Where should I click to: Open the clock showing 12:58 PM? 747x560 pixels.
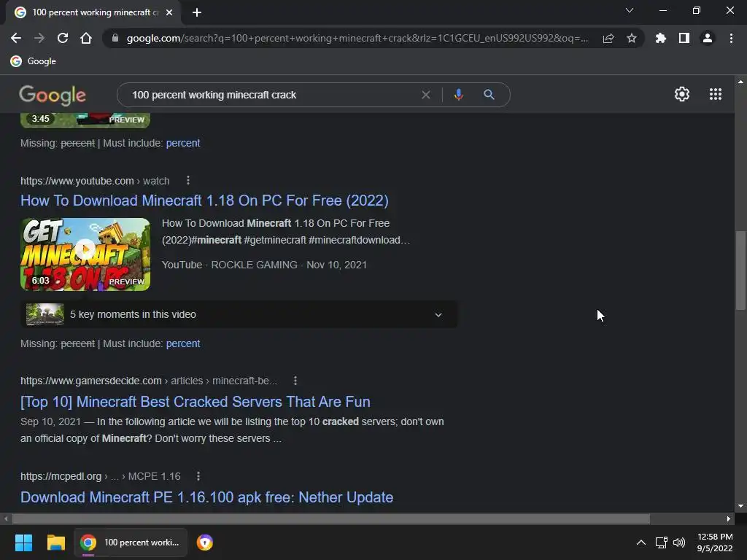click(715, 542)
